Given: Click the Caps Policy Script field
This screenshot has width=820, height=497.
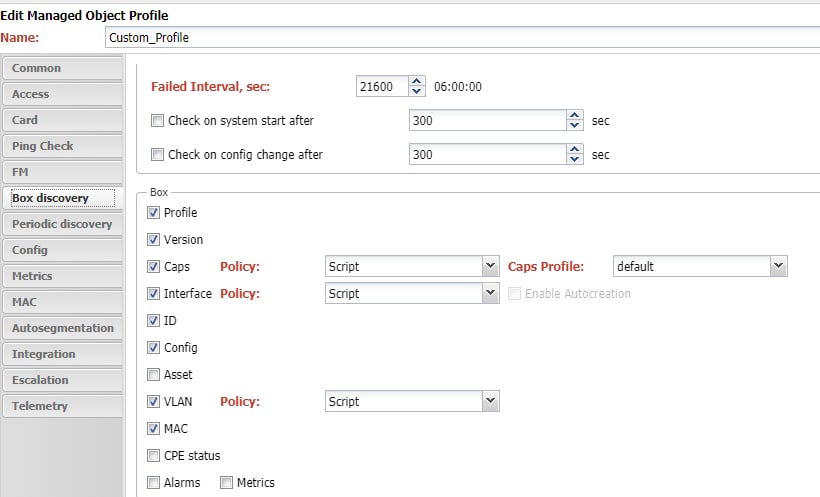Looking at the screenshot, I should (404, 266).
